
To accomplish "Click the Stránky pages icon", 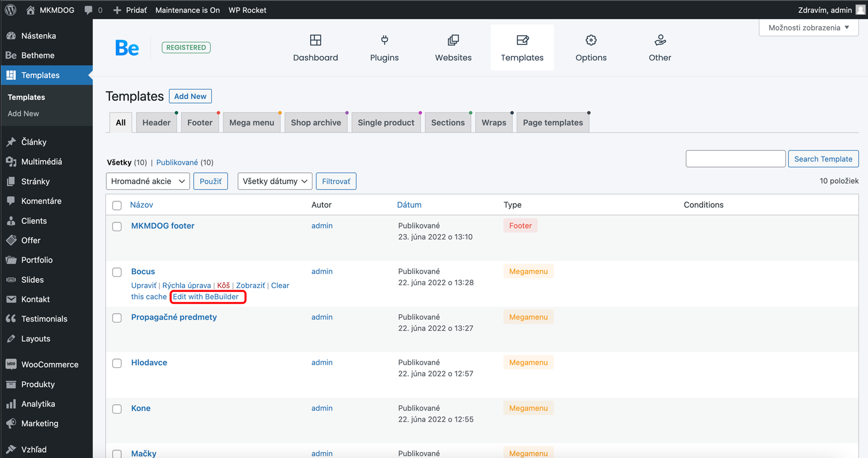I will [x=11, y=182].
